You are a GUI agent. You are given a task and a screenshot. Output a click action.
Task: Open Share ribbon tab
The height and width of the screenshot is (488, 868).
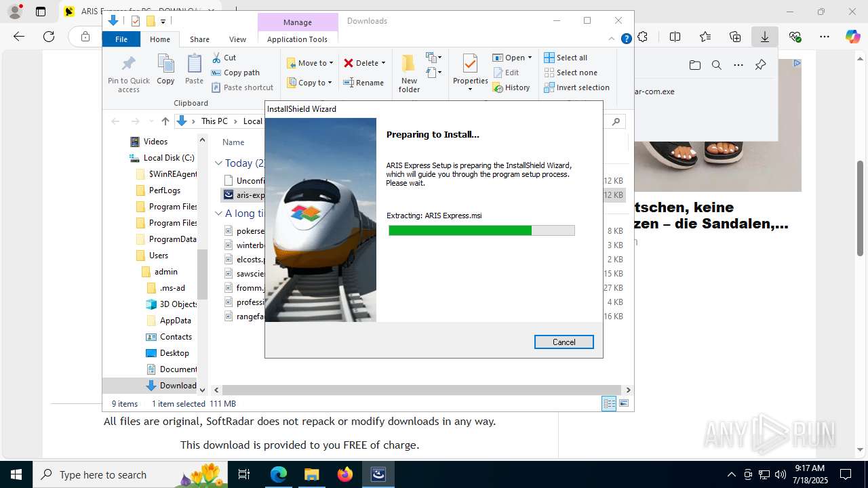pyautogui.click(x=199, y=39)
